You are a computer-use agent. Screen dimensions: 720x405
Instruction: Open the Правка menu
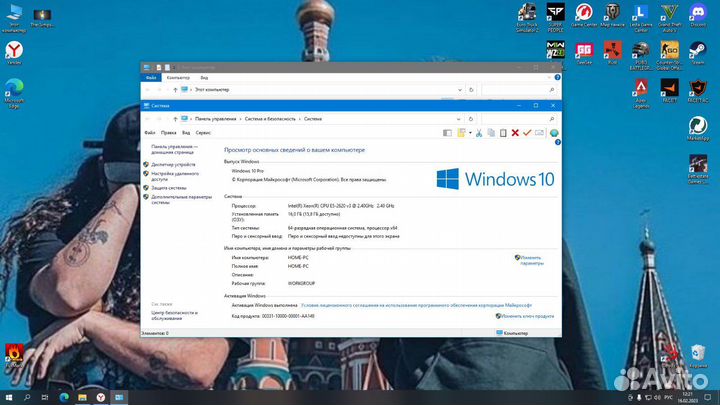coord(169,133)
